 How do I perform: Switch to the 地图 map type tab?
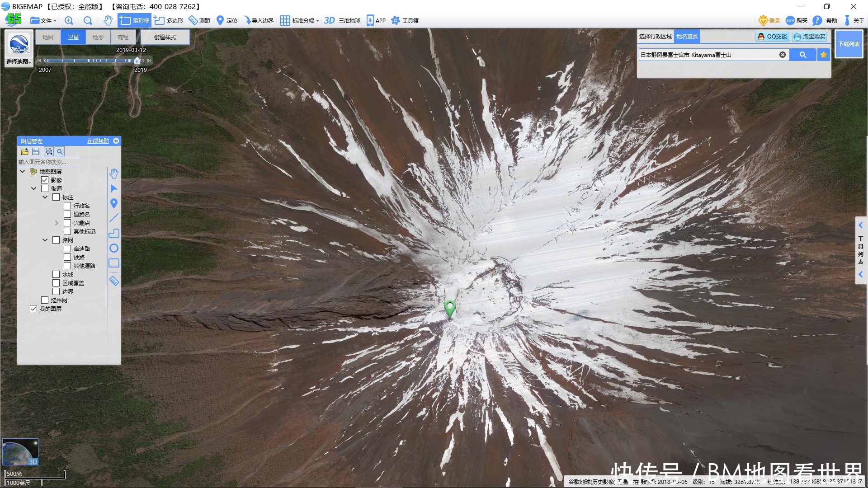click(48, 37)
